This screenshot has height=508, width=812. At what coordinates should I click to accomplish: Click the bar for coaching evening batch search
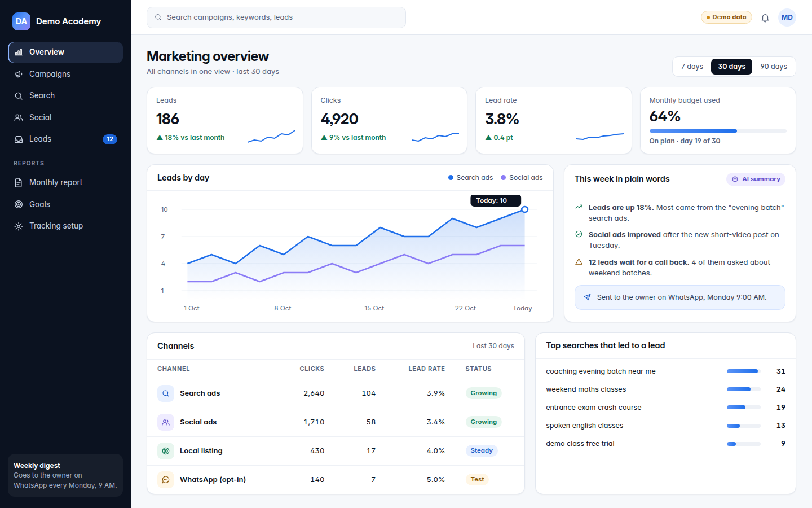point(744,371)
